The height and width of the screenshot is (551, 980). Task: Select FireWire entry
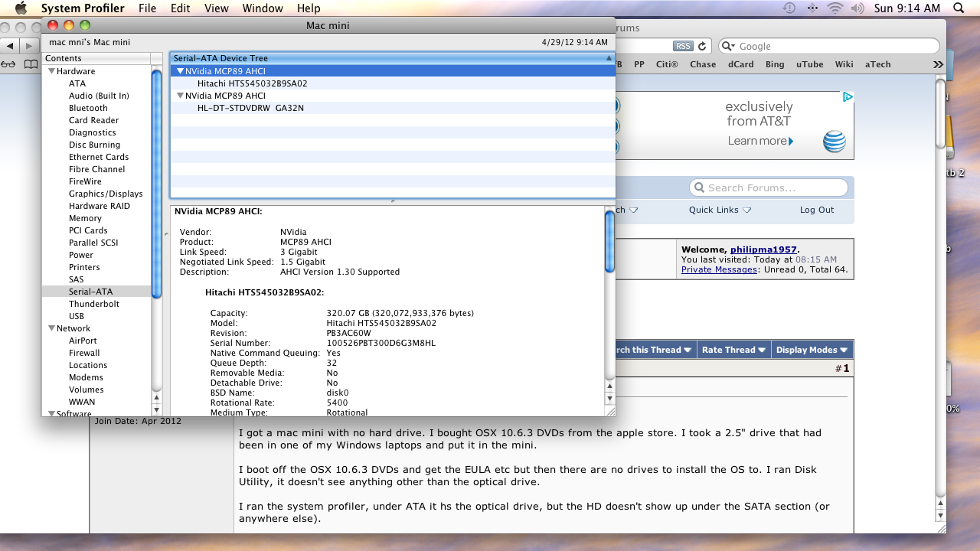(85, 181)
